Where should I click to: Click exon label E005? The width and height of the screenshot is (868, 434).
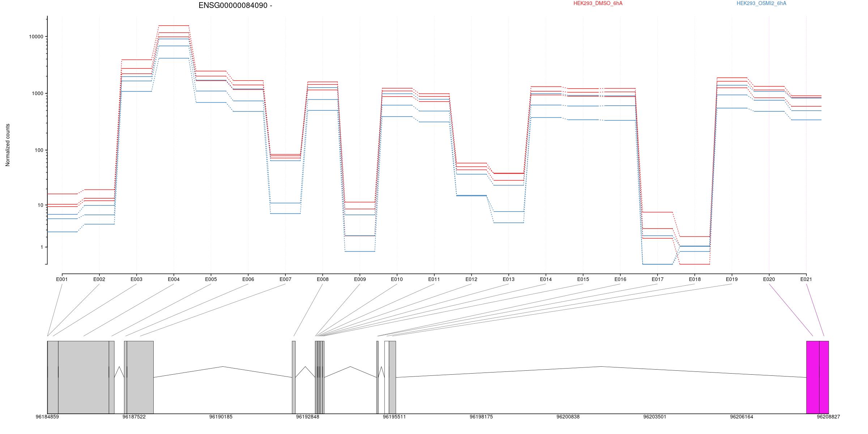211,279
